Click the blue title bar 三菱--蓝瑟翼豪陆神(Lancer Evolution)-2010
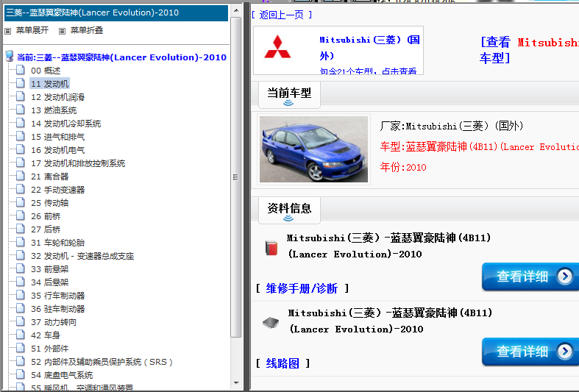Viewport: 579px width, 392px height. click(116, 13)
